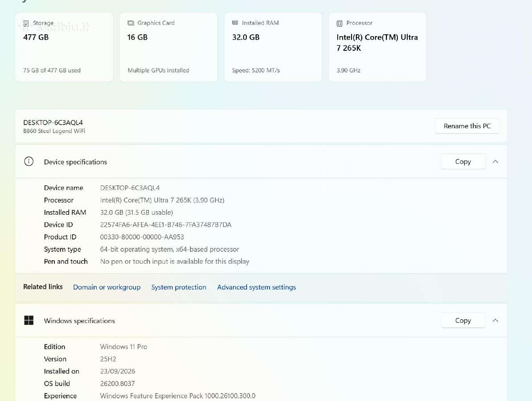Click the 'Windows specifications' heading
This screenshot has width=532, height=401.
(79, 321)
